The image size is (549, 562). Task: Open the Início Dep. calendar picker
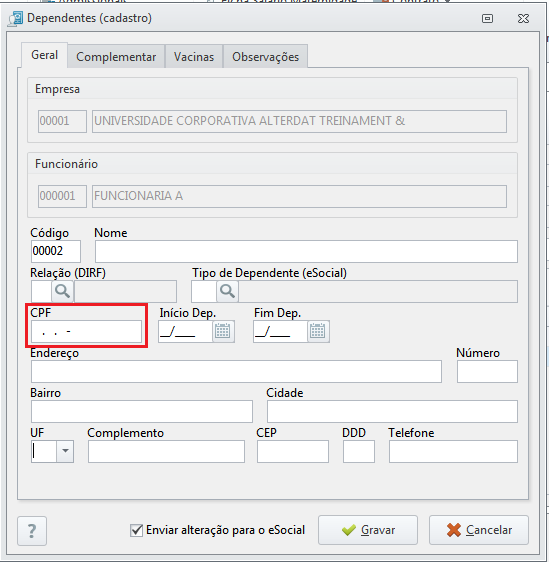click(223, 331)
